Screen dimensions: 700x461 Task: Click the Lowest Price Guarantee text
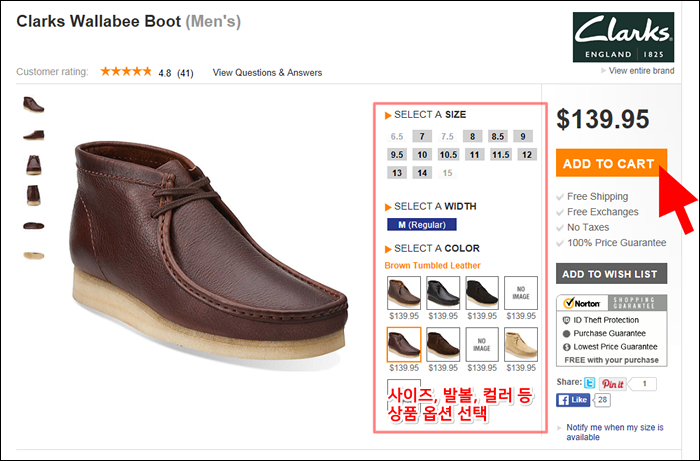[615, 347]
